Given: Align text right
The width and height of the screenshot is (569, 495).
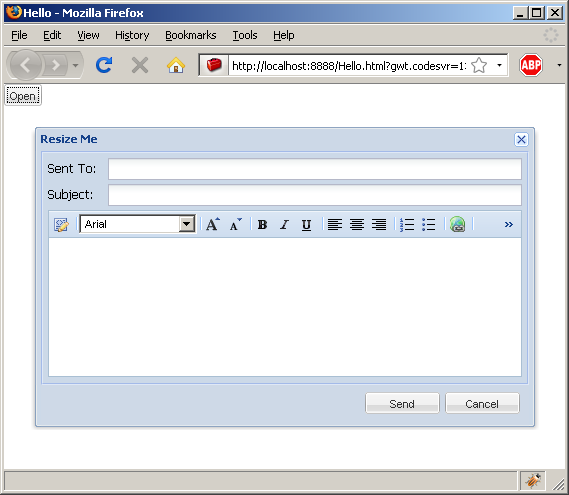Looking at the screenshot, I should tap(379, 225).
